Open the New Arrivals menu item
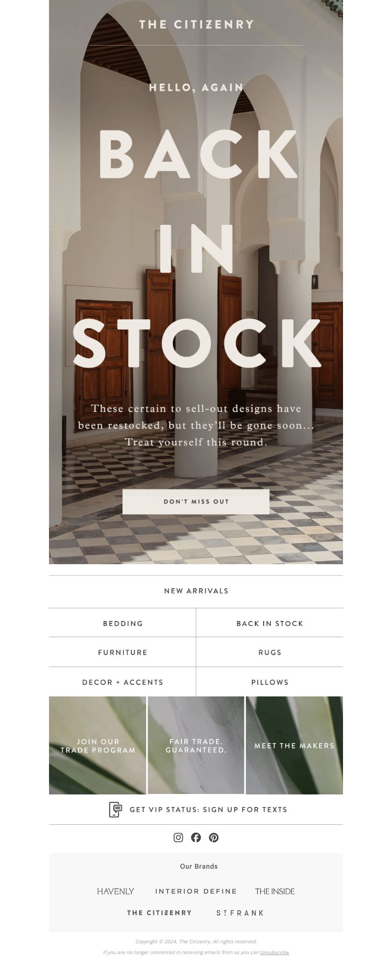The width and height of the screenshot is (392, 980). tap(196, 591)
